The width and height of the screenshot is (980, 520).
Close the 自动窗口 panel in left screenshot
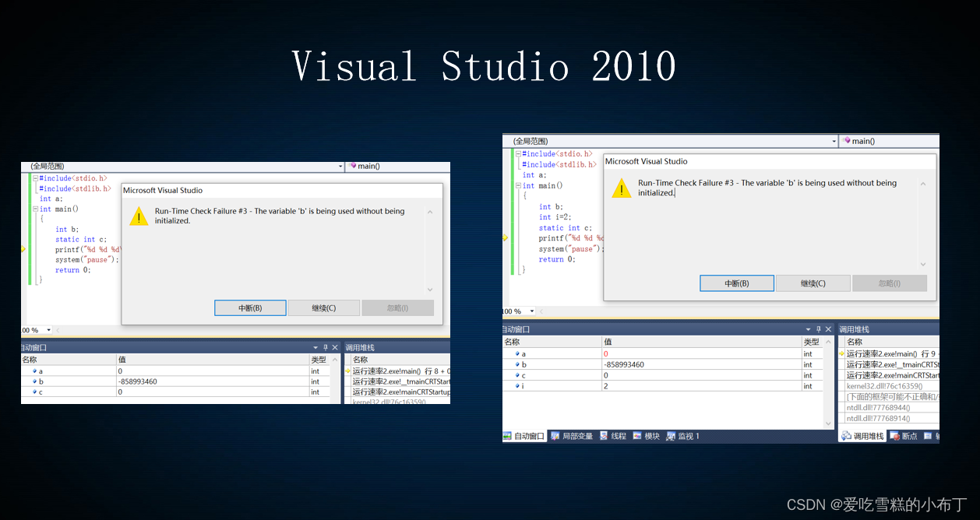[335, 347]
